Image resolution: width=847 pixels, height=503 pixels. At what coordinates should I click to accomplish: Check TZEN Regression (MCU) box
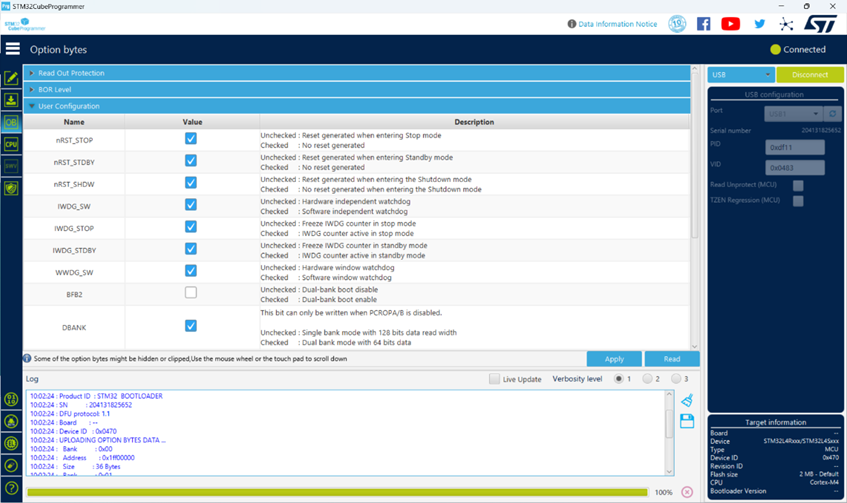tap(798, 201)
